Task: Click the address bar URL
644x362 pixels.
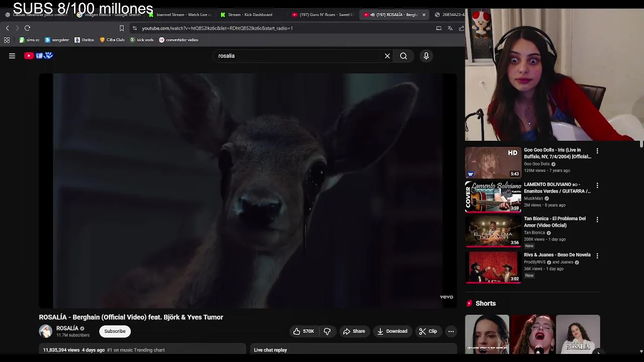Action: pos(217,28)
